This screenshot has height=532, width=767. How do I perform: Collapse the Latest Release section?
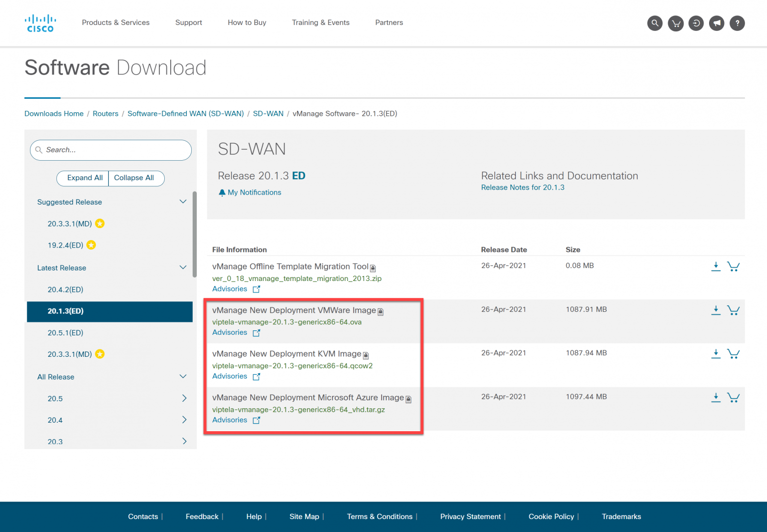183,267
